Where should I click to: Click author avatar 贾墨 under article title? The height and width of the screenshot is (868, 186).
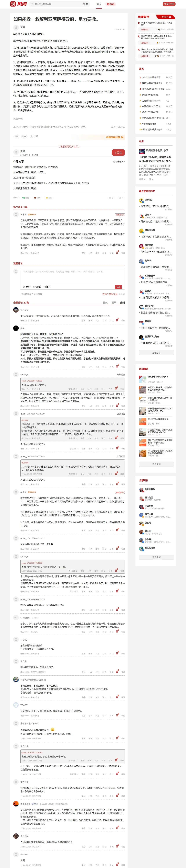tap(16, 28)
